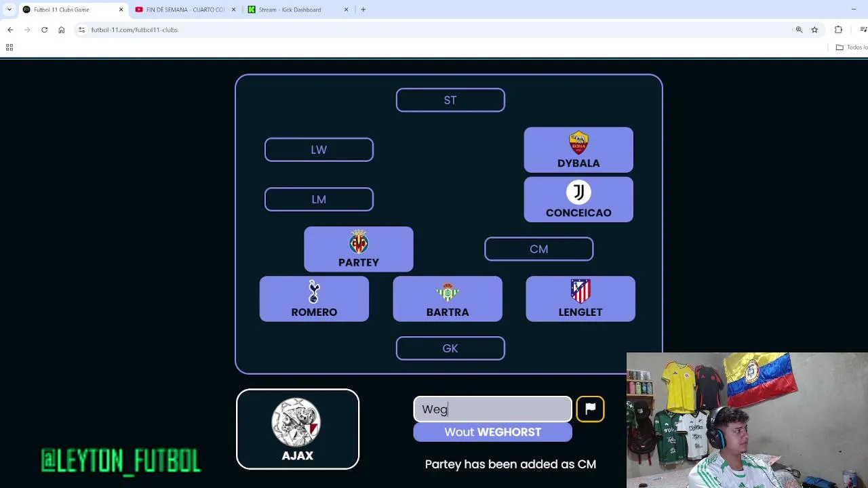Click the address bar URL futbol-11.com

pyautogui.click(x=134, y=30)
